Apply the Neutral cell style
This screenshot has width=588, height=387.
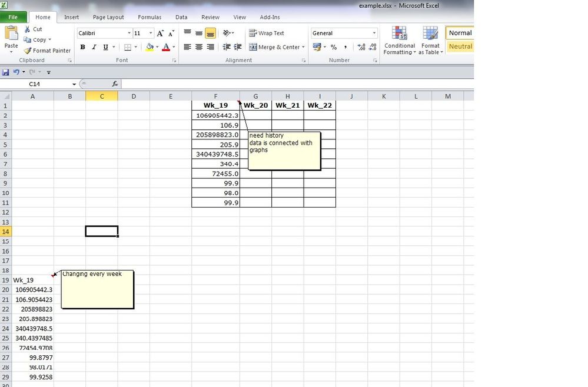tap(460, 46)
